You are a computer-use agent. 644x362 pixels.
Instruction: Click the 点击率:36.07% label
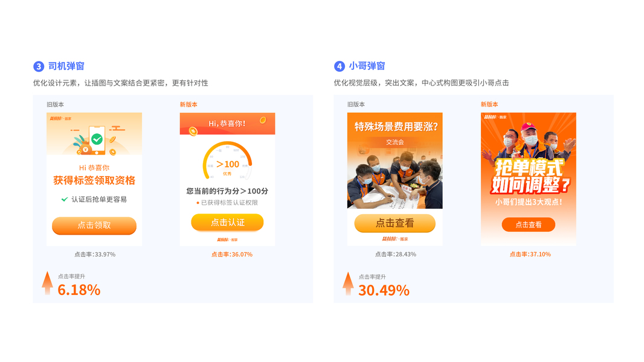coord(231,255)
